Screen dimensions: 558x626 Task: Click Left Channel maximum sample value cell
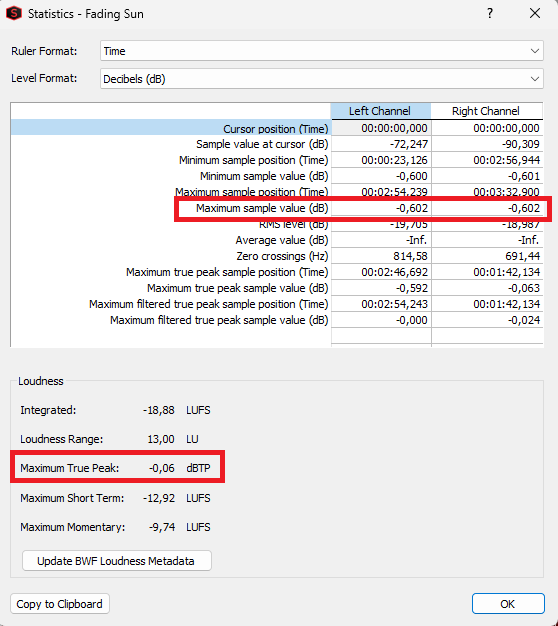pos(381,208)
